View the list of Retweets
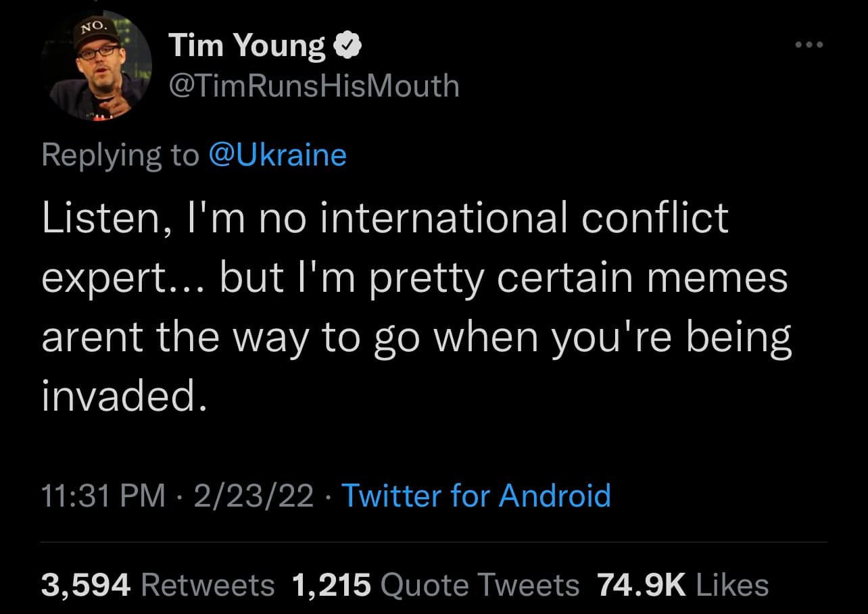 pos(208,585)
